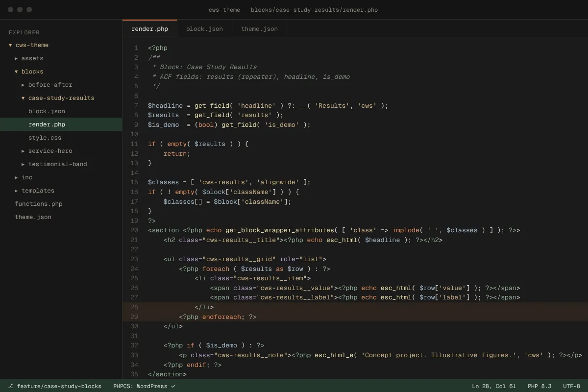Switch to the render.php editor tab
The image size is (588, 392).
[149, 29]
